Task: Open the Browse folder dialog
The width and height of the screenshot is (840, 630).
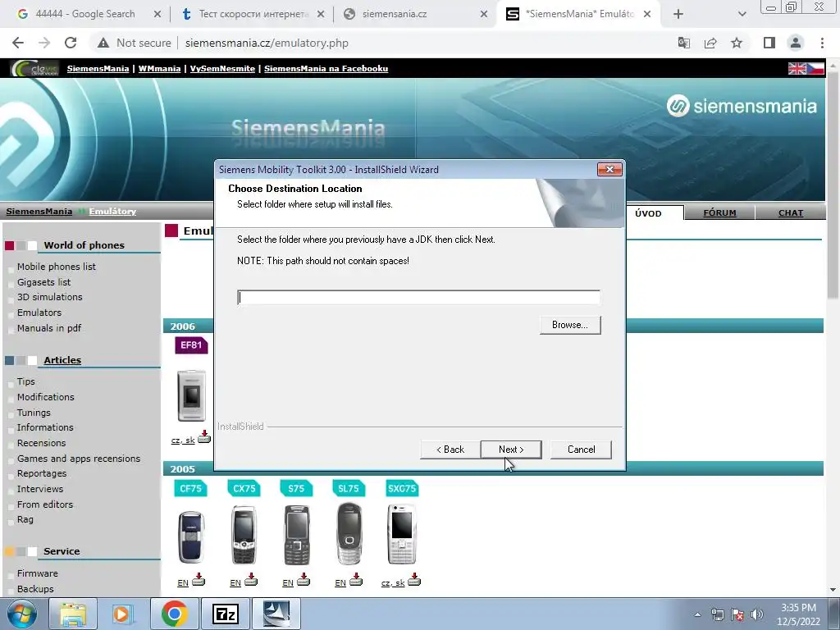Action: (570, 325)
